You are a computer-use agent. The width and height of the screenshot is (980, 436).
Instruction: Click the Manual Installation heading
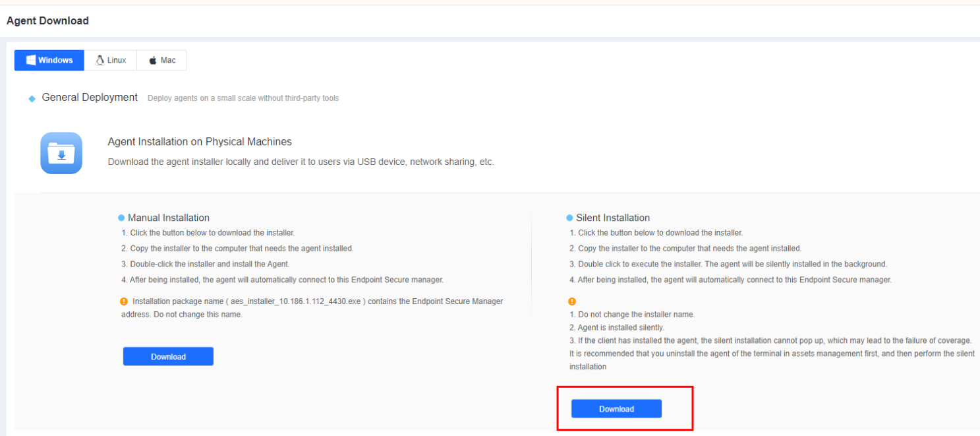[x=169, y=218]
